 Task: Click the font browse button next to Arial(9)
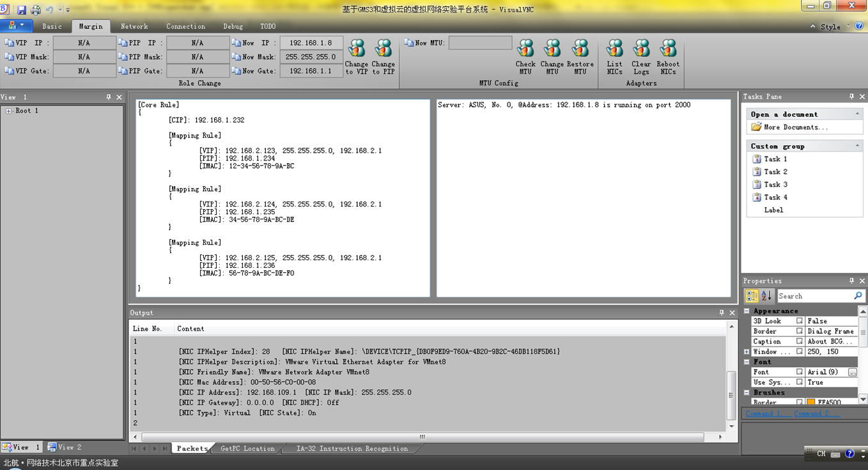pos(853,372)
